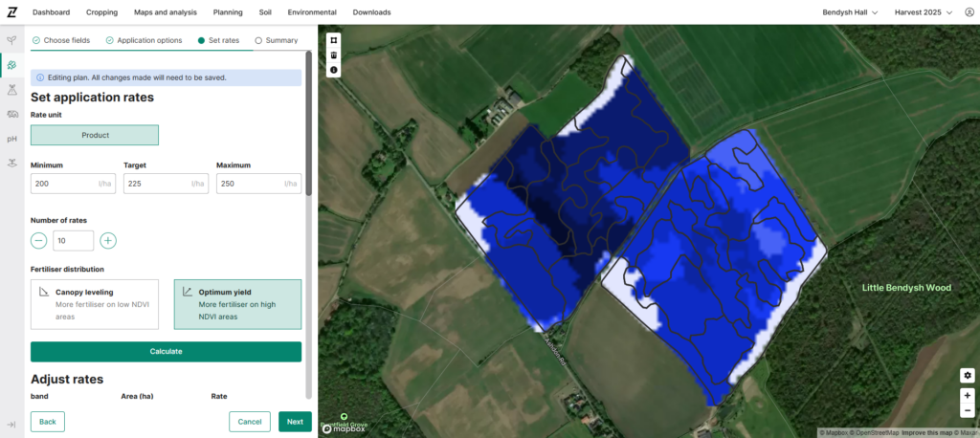
Task: Click the Cancel button
Action: (250, 422)
